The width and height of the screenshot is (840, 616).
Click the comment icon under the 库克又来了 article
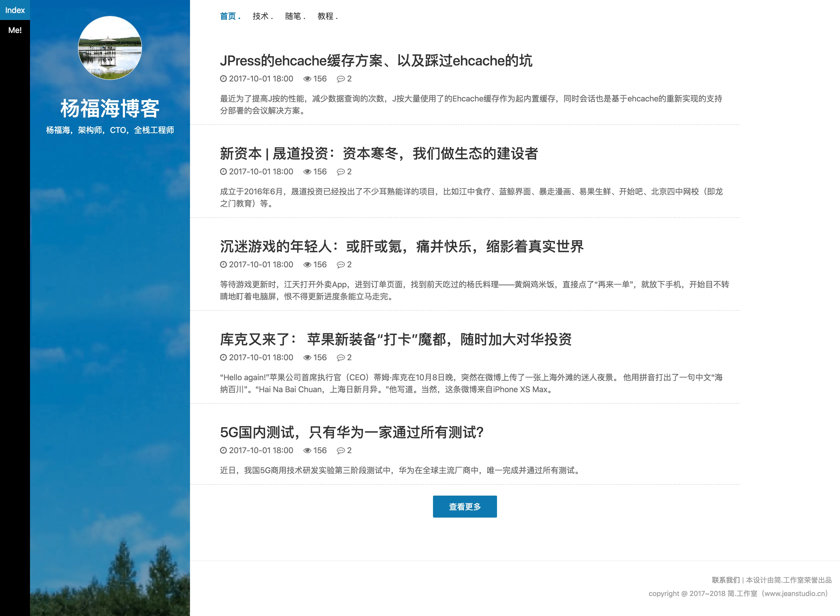tap(341, 357)
